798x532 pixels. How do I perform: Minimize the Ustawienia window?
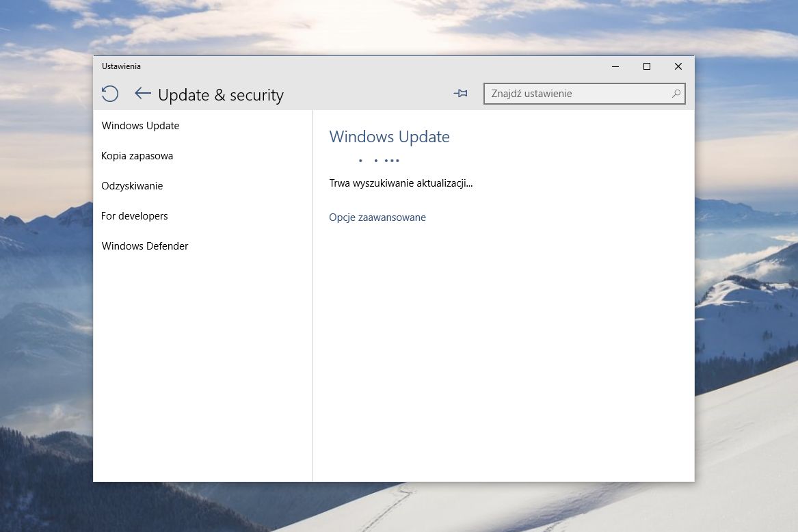[x=615, y=66]
